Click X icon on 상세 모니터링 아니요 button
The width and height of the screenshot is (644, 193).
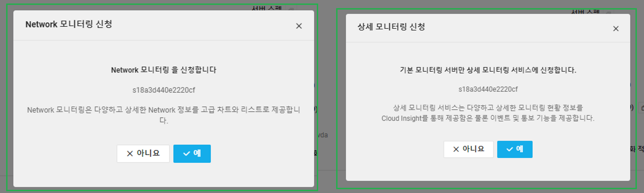click(456, 149)
